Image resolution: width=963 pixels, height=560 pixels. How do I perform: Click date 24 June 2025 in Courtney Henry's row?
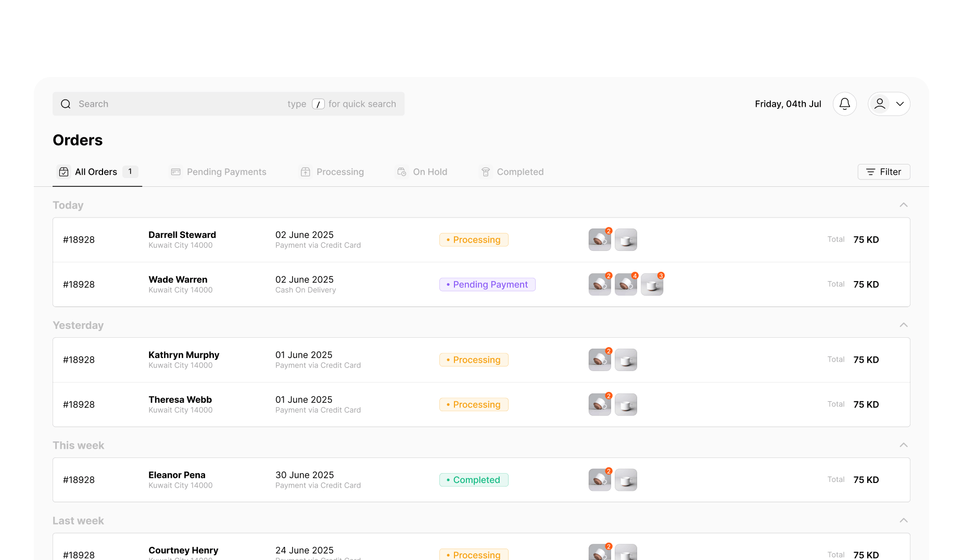coord(305,551)
